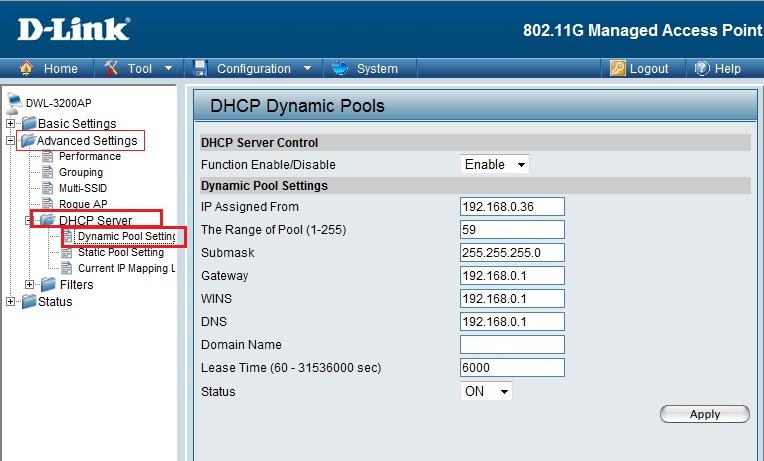Select the Filters tree item
Image resolution: width=764 pixels, height=461 pixels.
pyautogui.click(x=76, y=285)
